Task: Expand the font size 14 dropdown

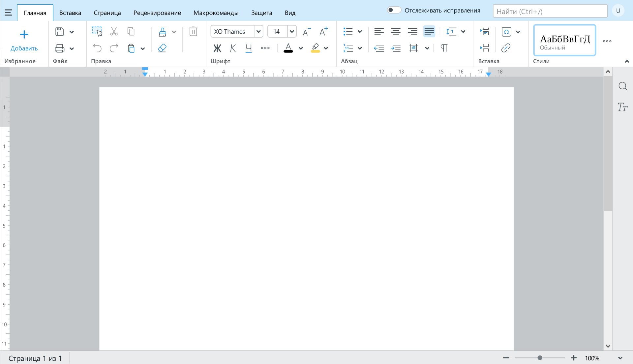Action: (292, 32)
